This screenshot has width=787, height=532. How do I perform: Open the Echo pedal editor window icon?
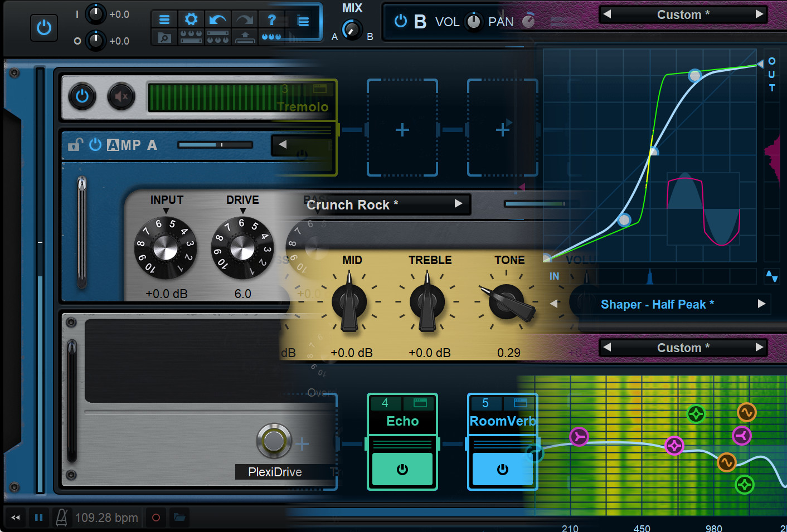click(420, 403)
